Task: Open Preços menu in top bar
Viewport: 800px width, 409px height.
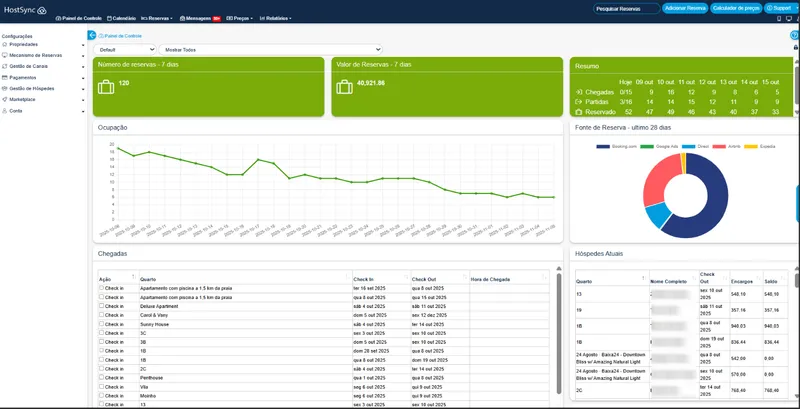Action: (x=240, y=18)
